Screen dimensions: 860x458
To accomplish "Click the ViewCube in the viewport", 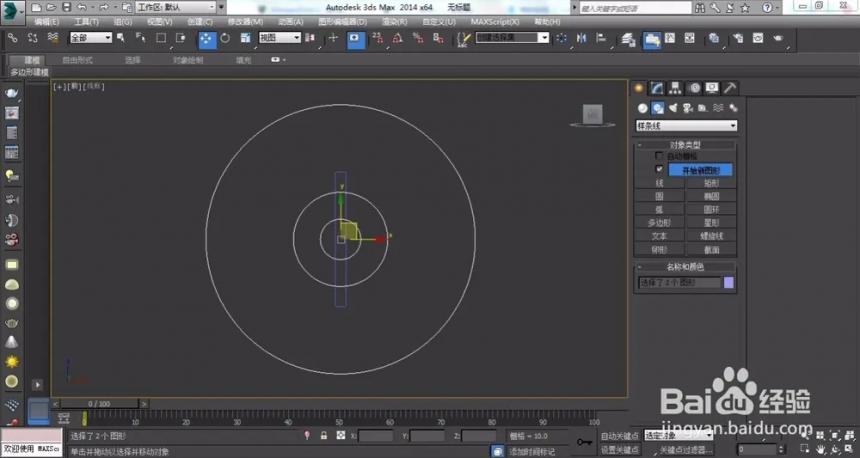I will [x=592, y=115].
